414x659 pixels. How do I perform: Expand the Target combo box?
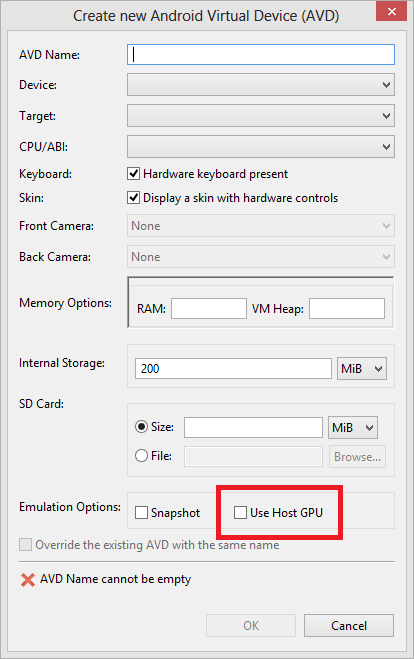[261, 116]
